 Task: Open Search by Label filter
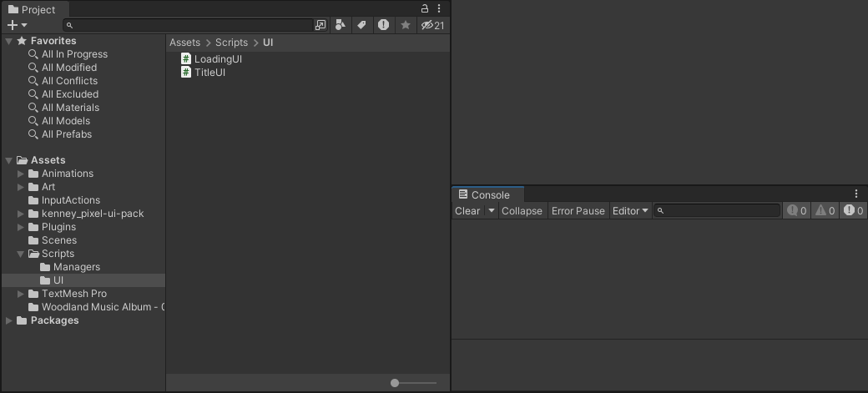tap(361, 25)
